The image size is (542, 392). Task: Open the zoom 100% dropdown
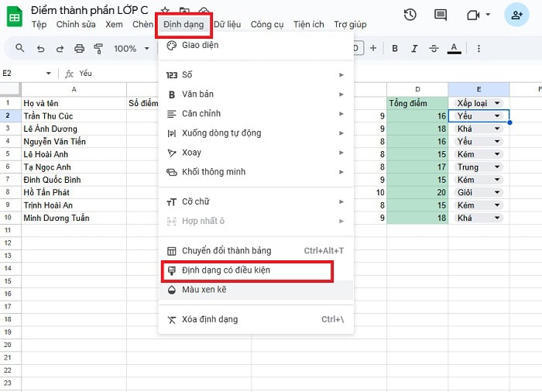131,49
